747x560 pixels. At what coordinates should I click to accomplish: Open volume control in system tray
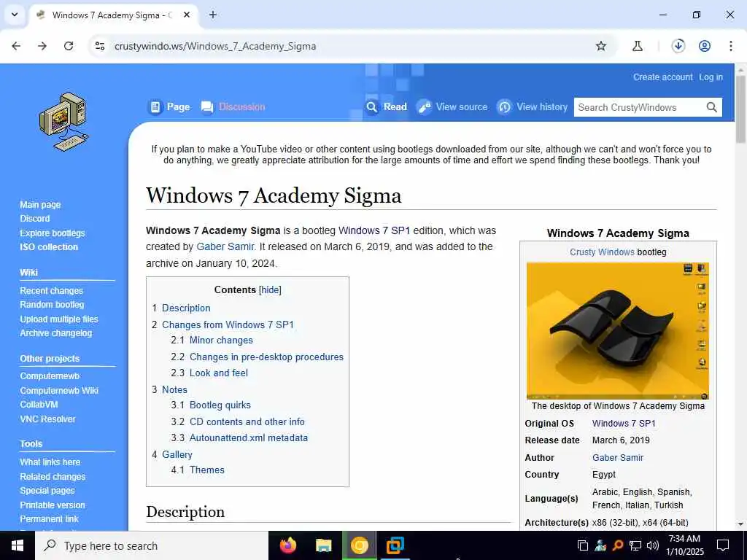653,545
